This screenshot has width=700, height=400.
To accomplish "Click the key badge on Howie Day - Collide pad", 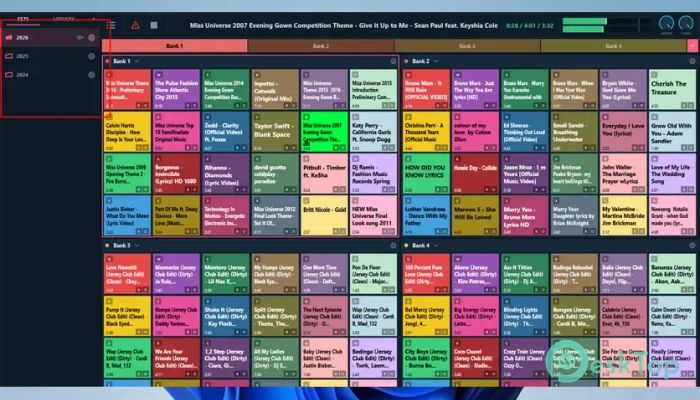I will (457, 159).
